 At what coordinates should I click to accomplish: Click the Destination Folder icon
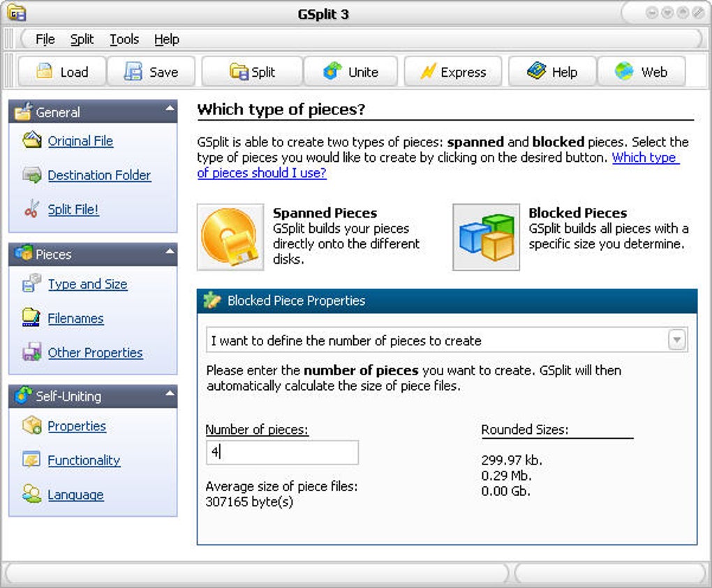pyautogui.click(x=32, y=174)
